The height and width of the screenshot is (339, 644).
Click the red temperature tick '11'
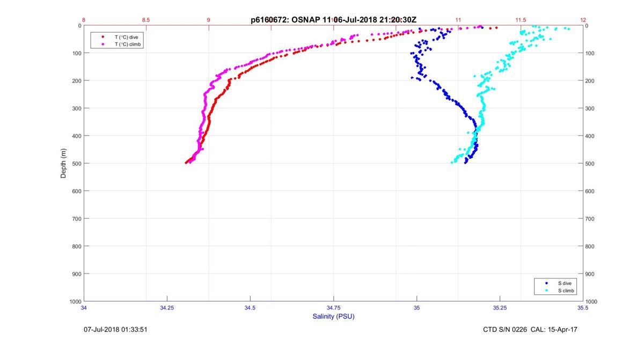(458, 20)
